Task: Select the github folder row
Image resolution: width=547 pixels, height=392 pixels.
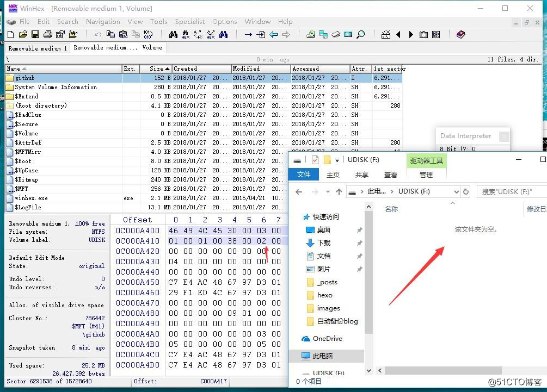Action: [x=204, y=78]
